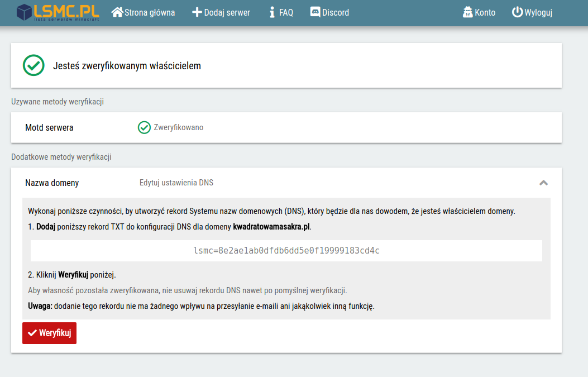Click the power icon for Wyloguj
588x377 pixels.
(x=517, y=12)
